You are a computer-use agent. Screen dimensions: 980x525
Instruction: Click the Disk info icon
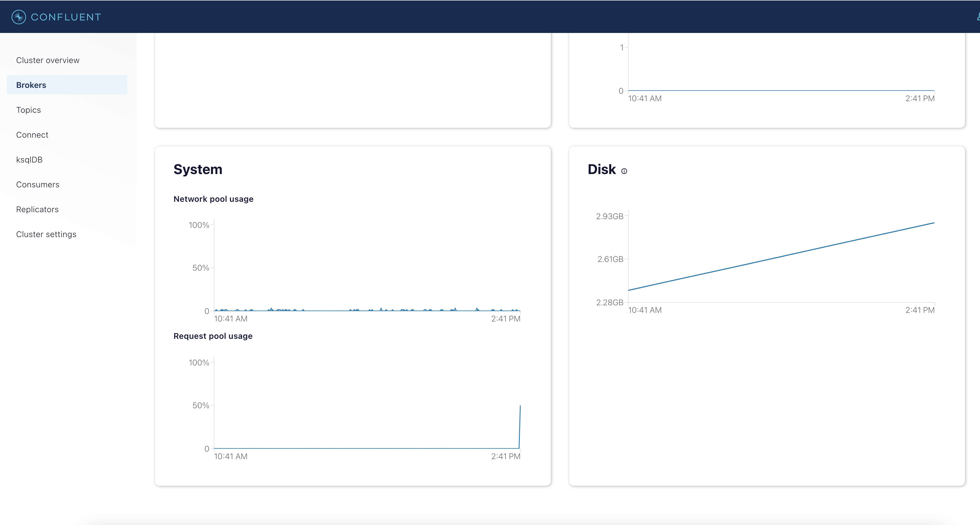tap(624, 171)
